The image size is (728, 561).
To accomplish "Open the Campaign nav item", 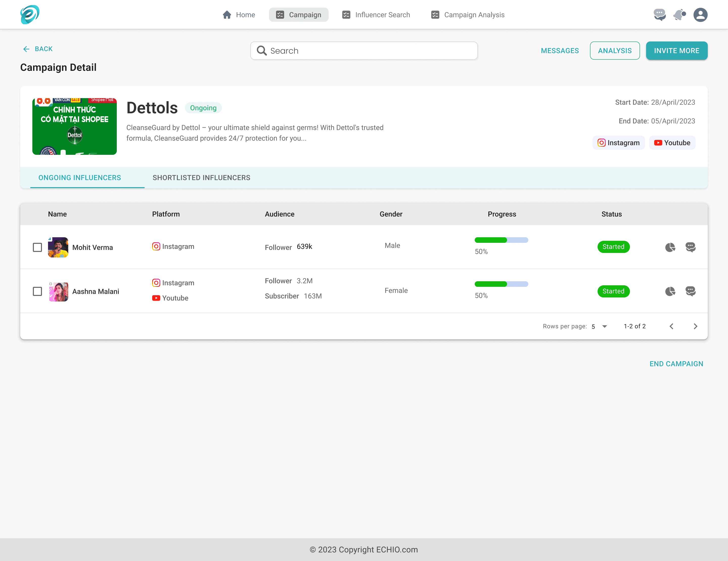I will pos(299,15).
